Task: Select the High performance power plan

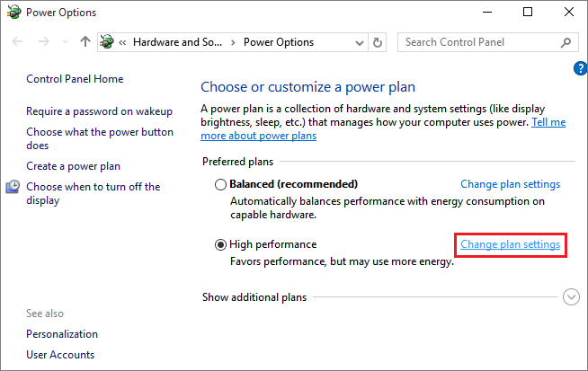Action: (221, 244)
